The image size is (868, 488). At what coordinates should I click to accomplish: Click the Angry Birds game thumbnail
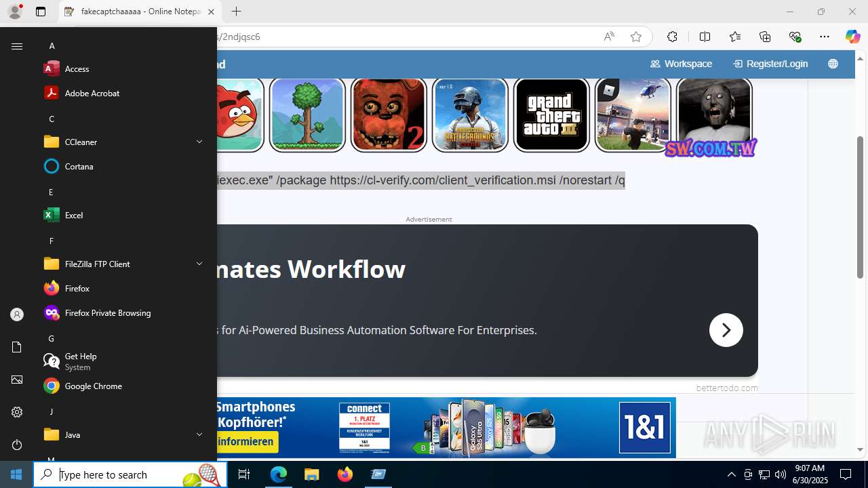pyautogui.click(x=240, y=115)
